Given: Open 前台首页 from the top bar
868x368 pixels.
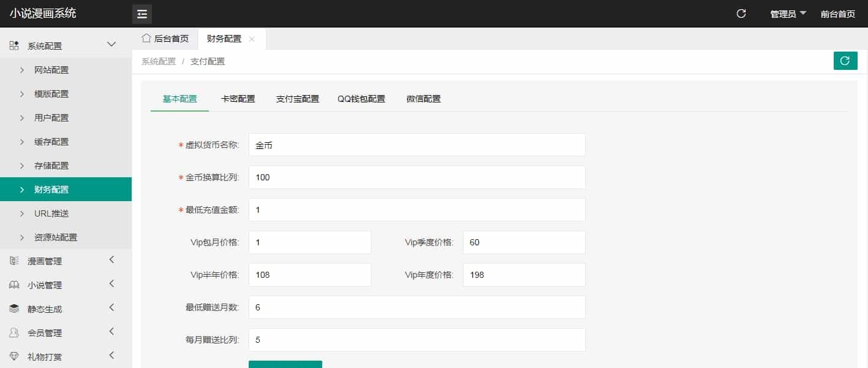Looking at the screenshot, I should coord(837,13).
